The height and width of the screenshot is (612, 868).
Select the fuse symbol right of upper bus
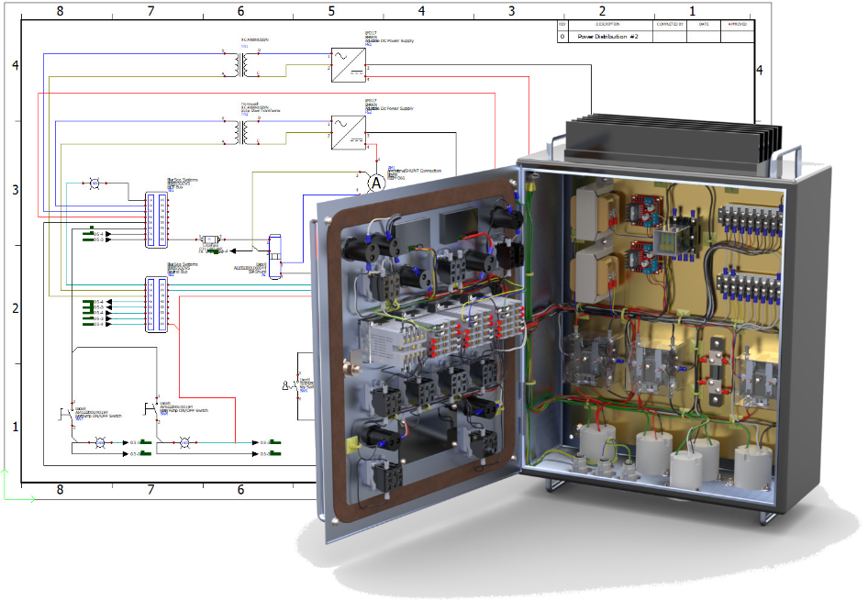210,239
